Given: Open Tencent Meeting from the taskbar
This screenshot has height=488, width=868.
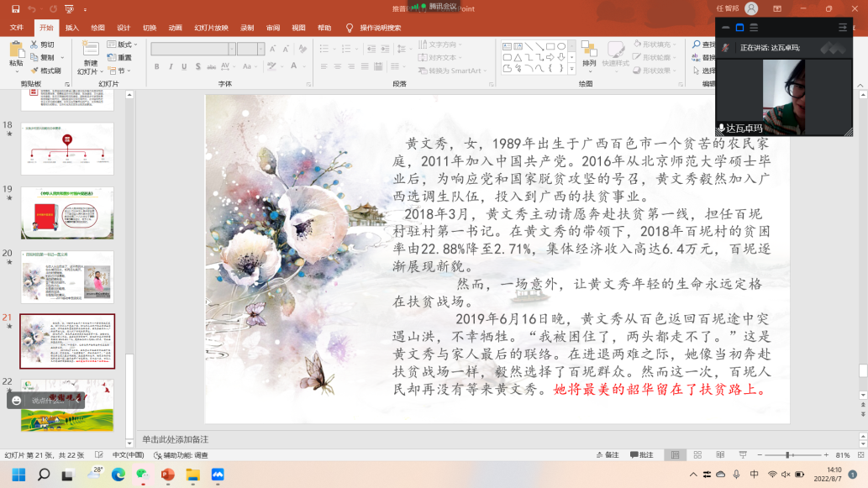Looking at the screenshot, I should 218,475.
